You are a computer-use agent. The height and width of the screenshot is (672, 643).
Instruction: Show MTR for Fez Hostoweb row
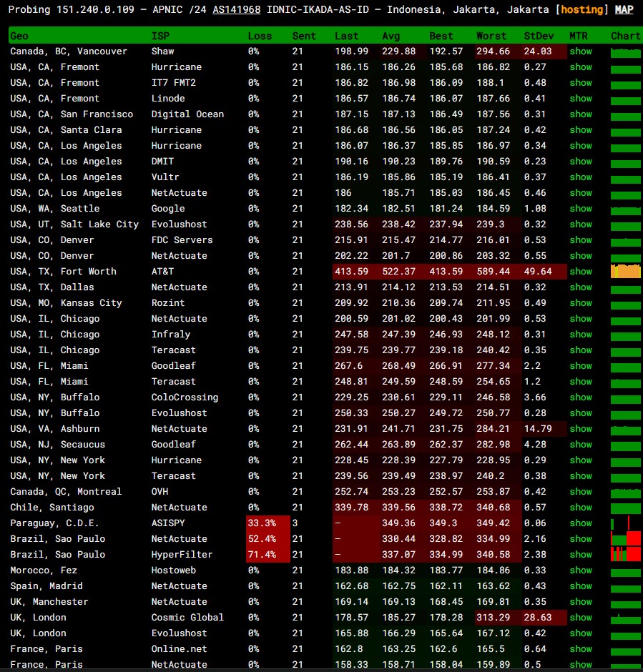click(580, 570)
